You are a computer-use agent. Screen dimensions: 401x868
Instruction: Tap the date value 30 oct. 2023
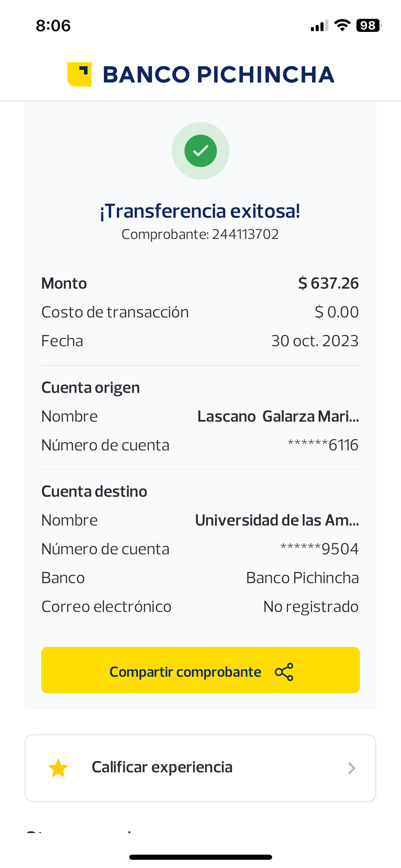click(315, 341)
